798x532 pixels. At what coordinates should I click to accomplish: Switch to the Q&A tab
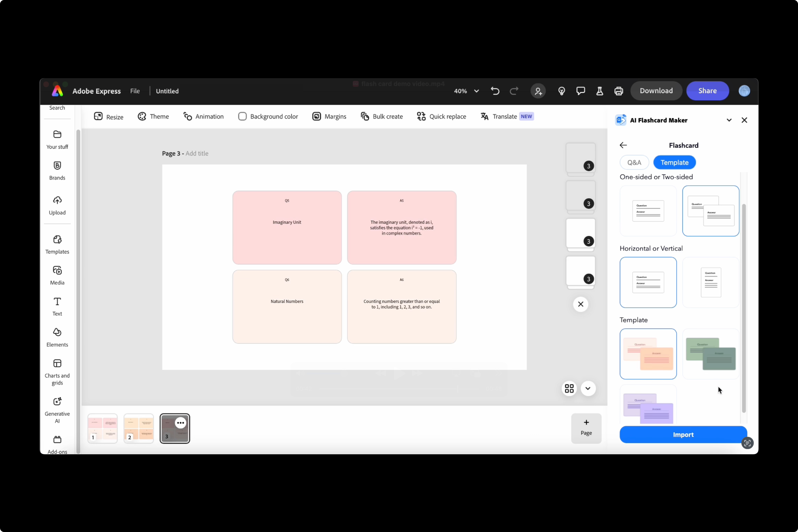tap(634, 163)
